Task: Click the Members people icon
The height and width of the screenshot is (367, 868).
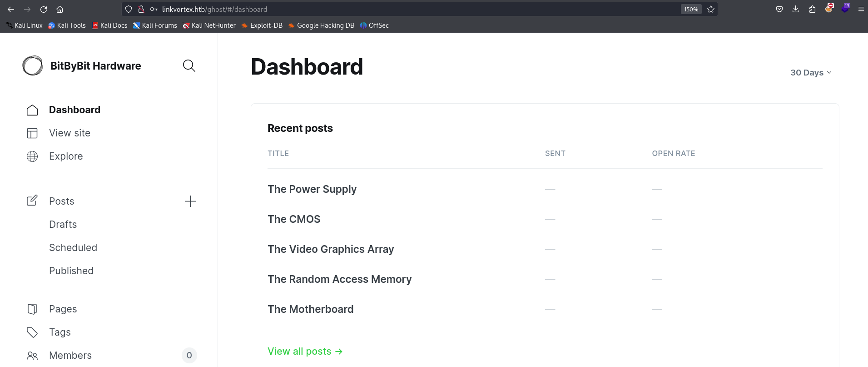Action: (32, 356)
